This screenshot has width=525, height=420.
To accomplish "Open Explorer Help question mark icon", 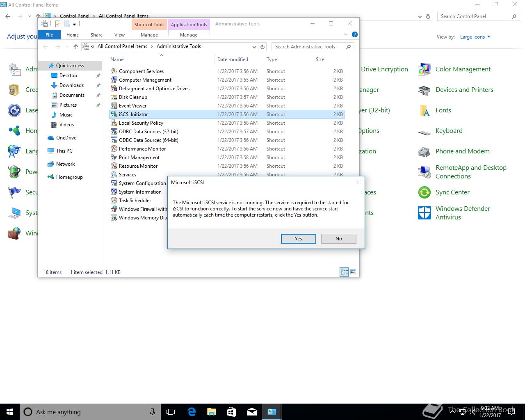I will tap(355, 34).
